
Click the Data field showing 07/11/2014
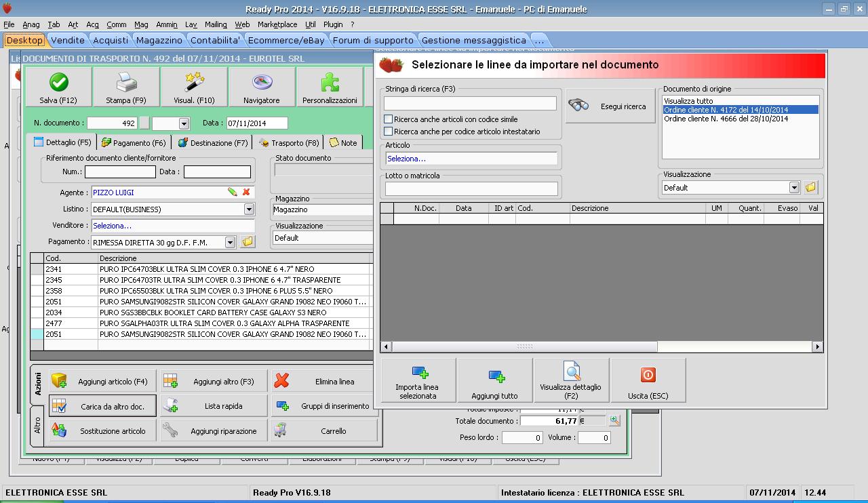point(256,123)
